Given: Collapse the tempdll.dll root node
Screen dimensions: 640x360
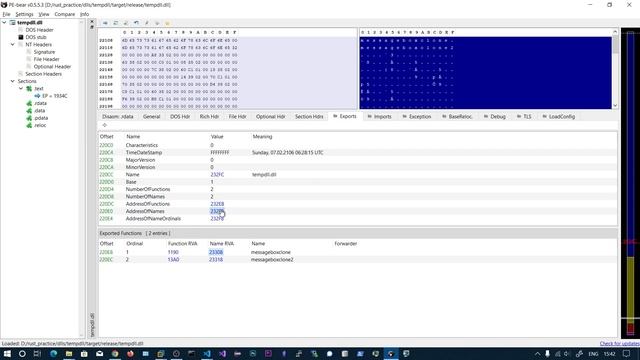Looking at the screenshot, I should (x=4, y=22).
